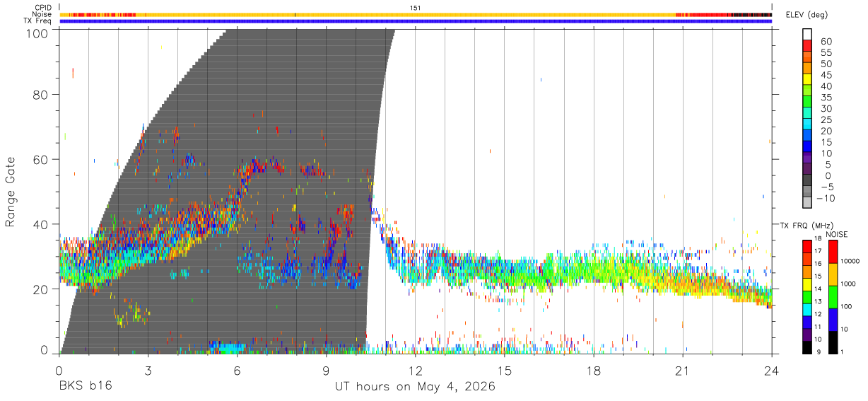This screenshot has width=868, height=401.
Task: Click NOISE colorbar label 1000
Action: click(850, 284)
